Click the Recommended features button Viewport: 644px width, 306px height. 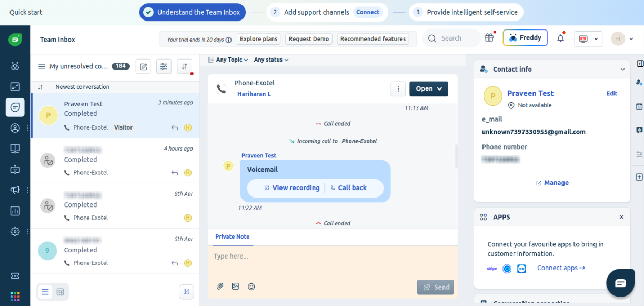373,39
